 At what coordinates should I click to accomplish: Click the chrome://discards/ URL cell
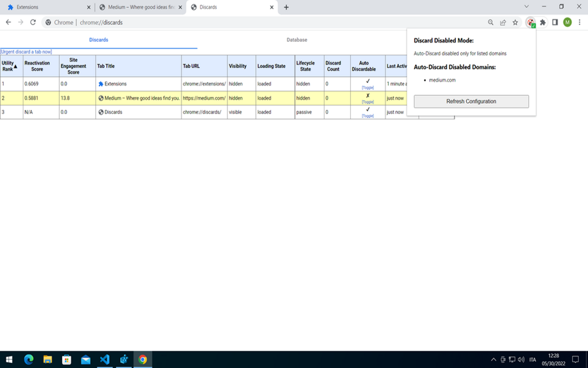coord(204,112)
